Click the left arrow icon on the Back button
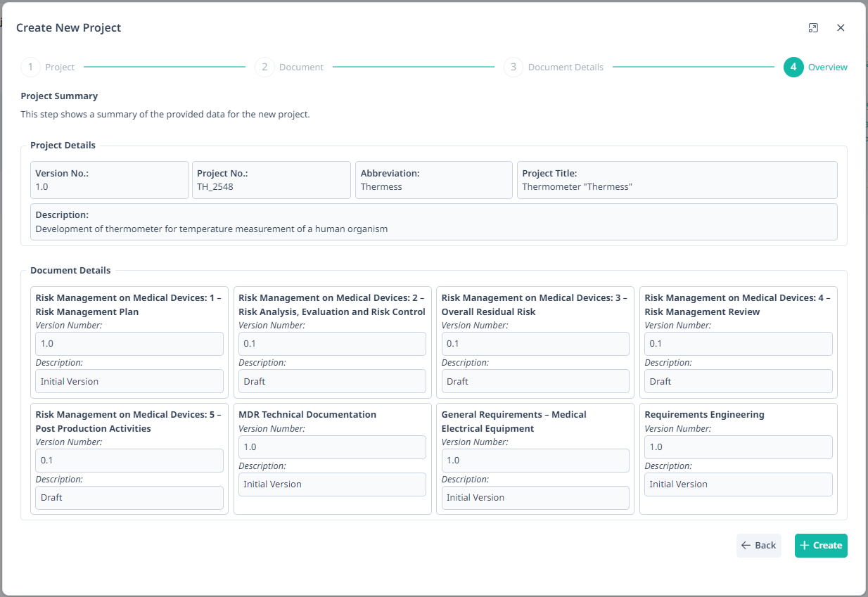The image size is (868, 597). [x=747, y=545]
